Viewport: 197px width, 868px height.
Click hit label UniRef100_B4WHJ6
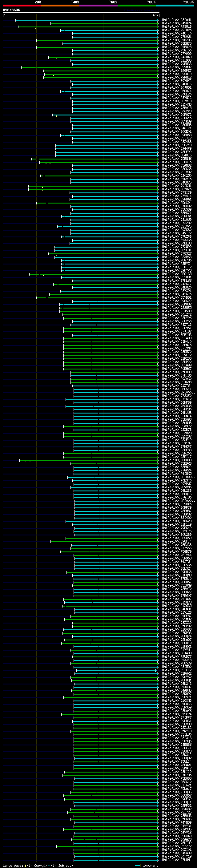point(176,84)
